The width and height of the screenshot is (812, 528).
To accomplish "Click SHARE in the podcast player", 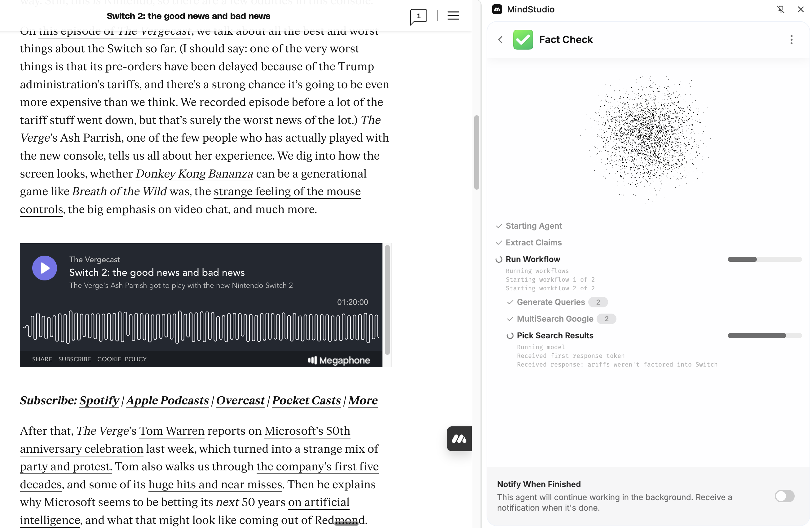I will point(42,359).
